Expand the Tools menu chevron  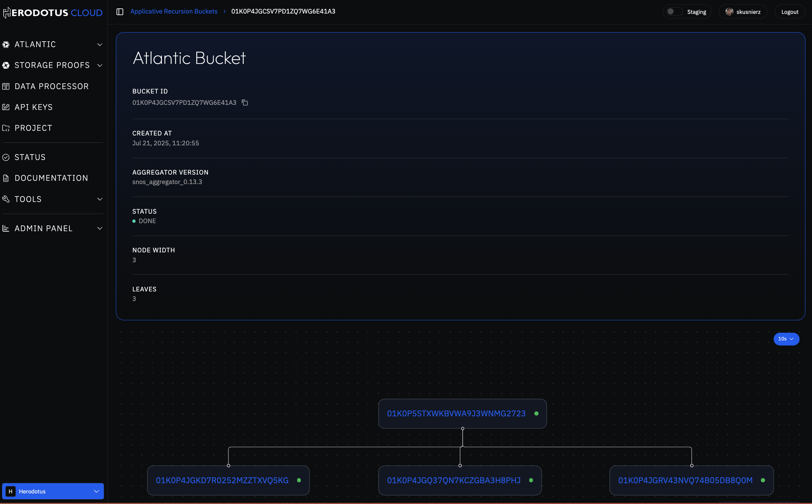[100, 199]
